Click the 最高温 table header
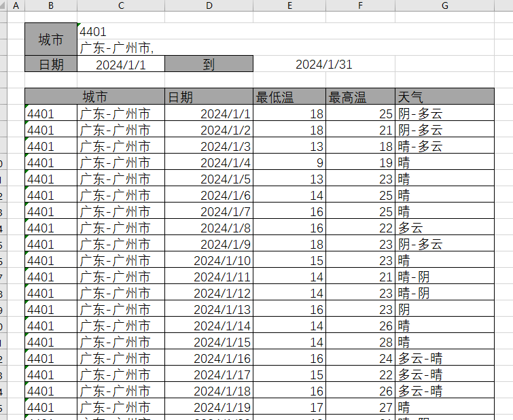This screenshot has height=420, width=513. coord(360,97)
